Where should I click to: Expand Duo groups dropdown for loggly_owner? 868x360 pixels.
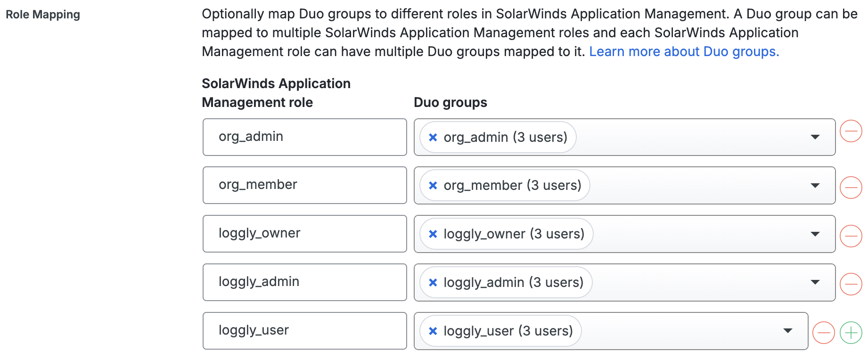[815, 234]
